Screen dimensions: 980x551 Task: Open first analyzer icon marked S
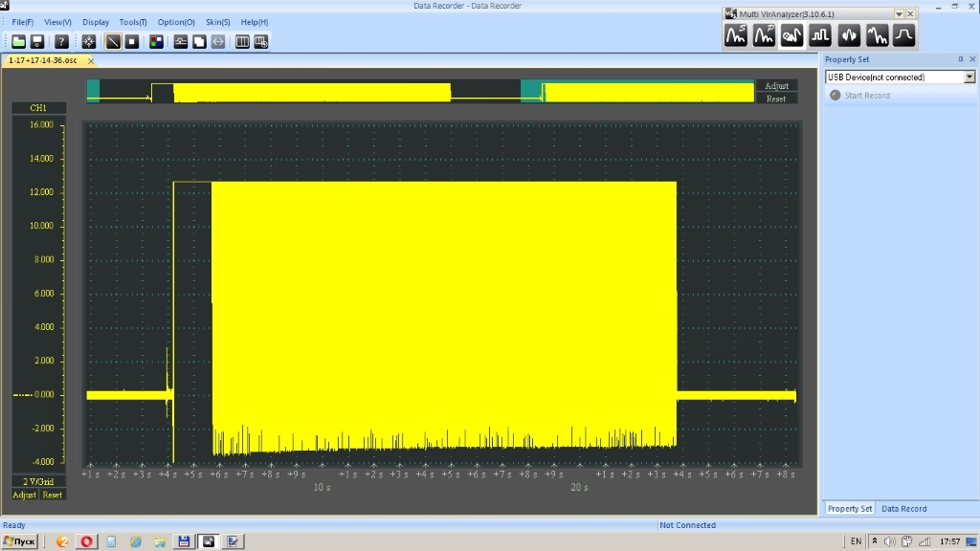(x=735, y=36)
